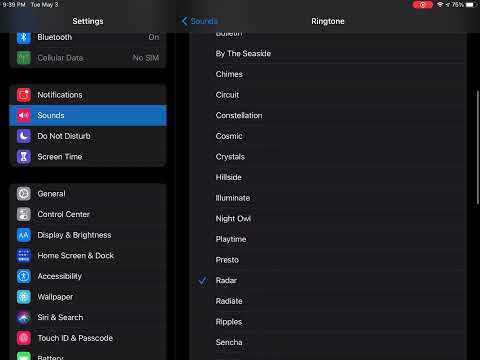Open Wallpaper settings label
Screen dimensions: 480x360
click(55, 297)
